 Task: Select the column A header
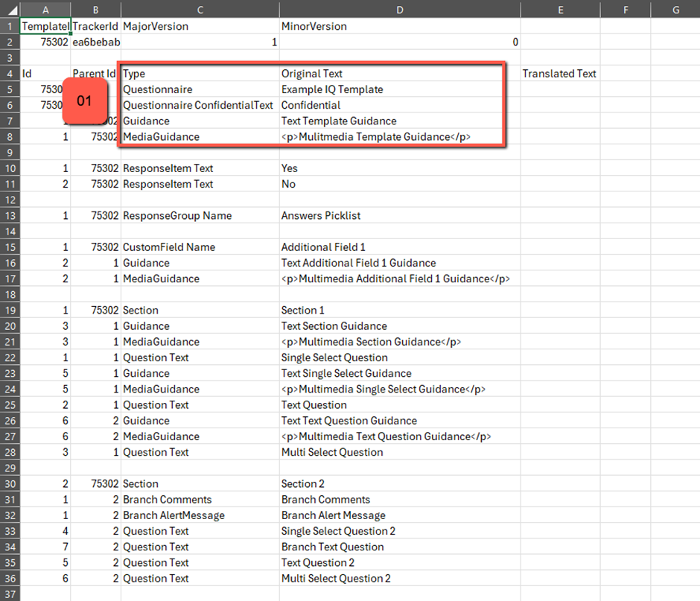[x=45, y=9]
